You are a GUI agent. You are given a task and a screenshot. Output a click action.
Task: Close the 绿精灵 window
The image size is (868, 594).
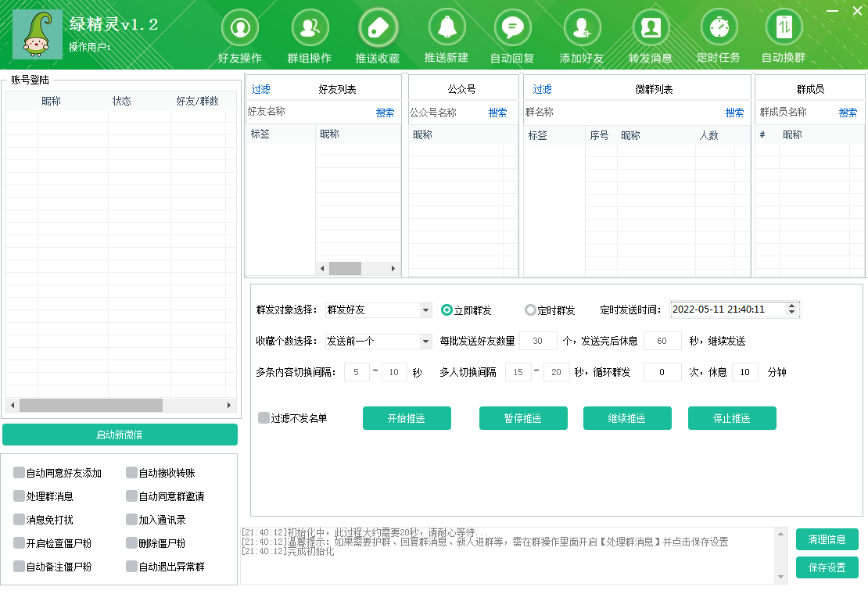857,11
